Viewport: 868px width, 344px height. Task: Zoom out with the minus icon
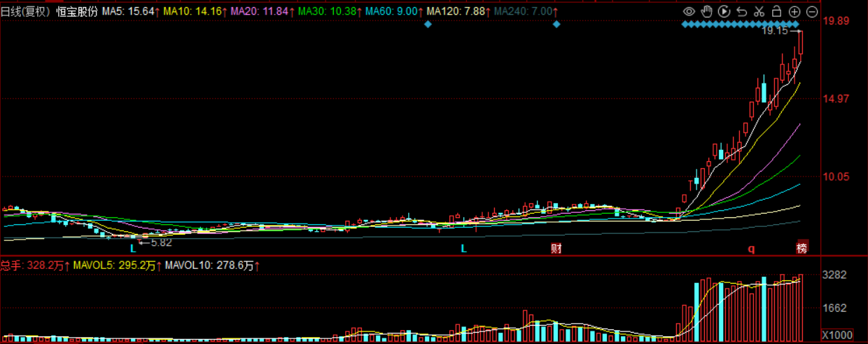coord(812,12)
